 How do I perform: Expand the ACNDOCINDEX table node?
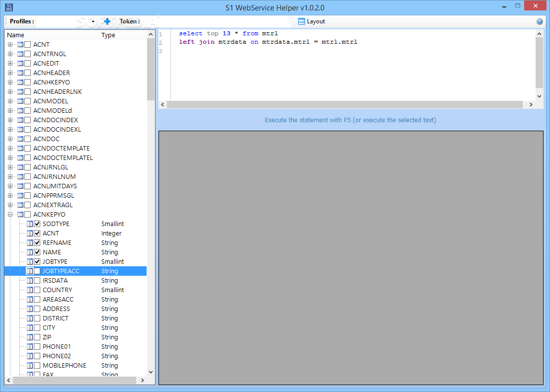(x=10, y=120)
